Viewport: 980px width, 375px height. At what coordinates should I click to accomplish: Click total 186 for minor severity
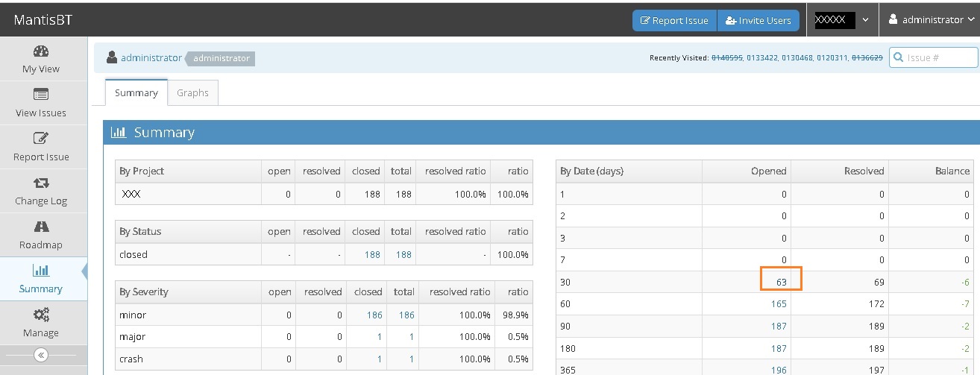406,315
